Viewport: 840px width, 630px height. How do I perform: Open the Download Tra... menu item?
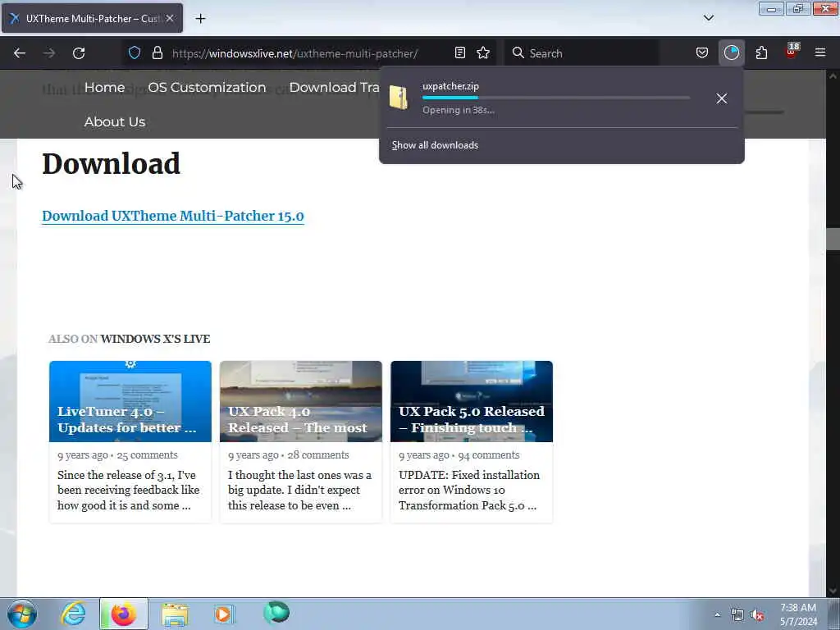click(335, 87)
